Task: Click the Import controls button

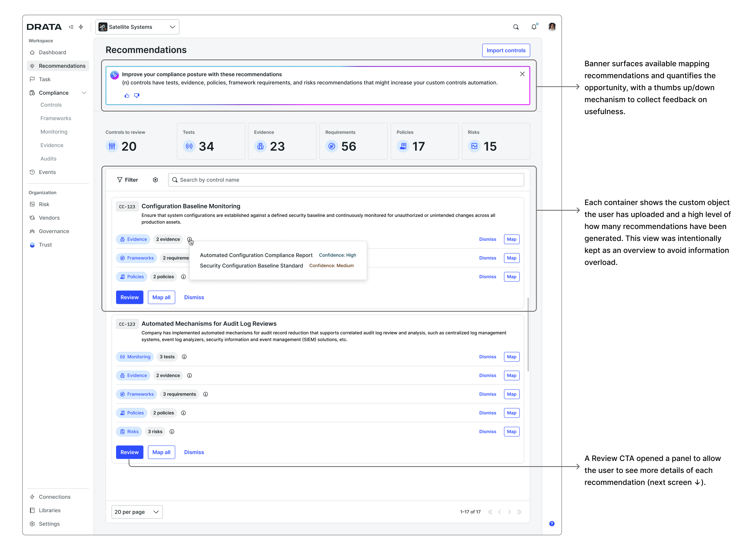Action: [x=506, y=51]
